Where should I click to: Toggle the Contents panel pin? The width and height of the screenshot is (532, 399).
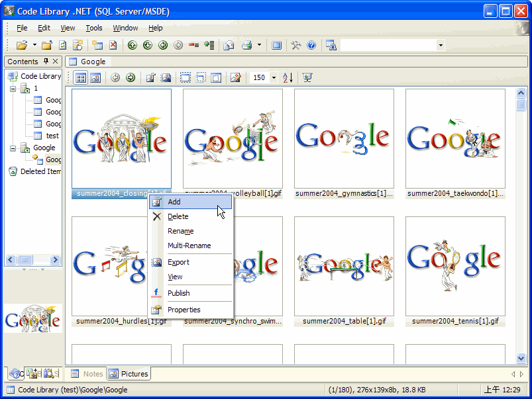[x=46, y=62]
